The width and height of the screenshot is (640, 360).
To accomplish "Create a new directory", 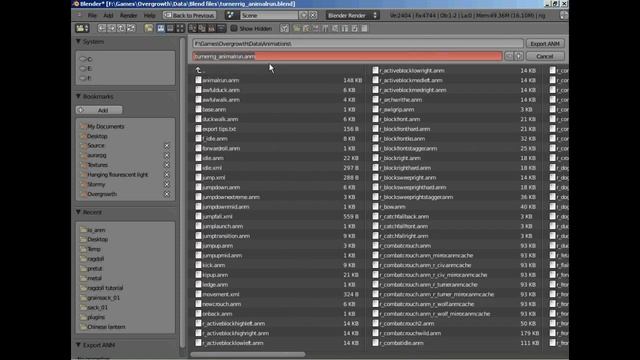I will [x=149, y=28].
